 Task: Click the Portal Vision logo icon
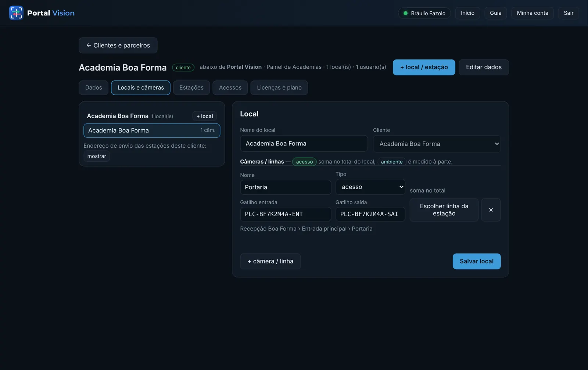click(16, 13)
